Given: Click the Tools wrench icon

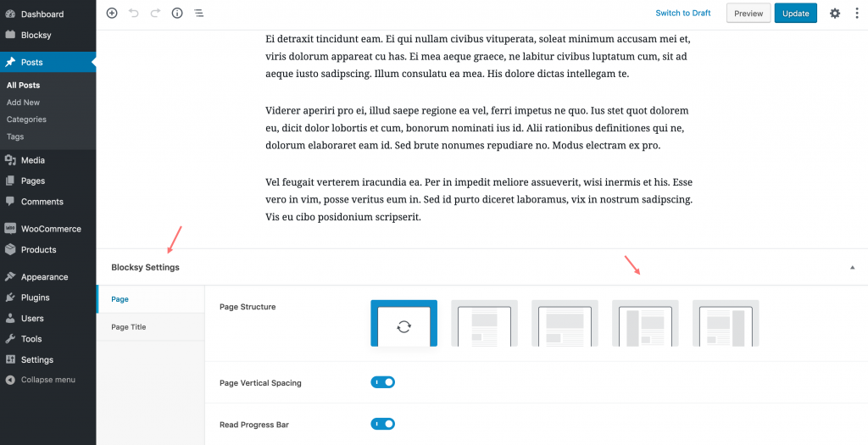Looking at the screenshot, I should tap(10, 339).
